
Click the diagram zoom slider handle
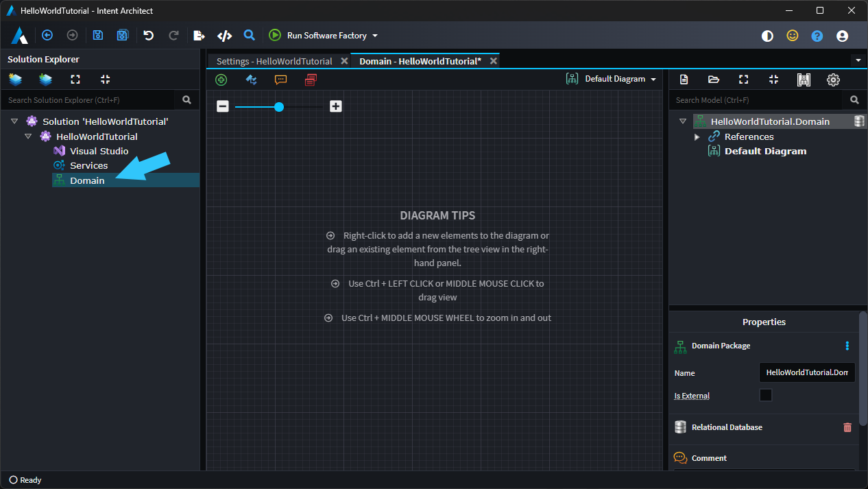click(279, 106)
